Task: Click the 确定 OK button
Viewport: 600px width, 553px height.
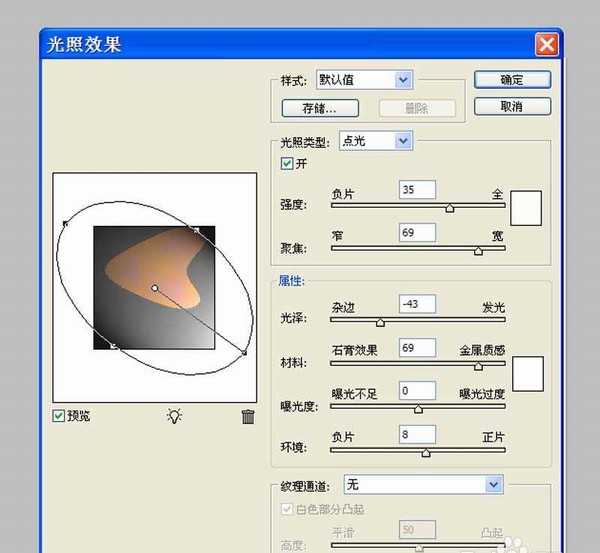Action: coord(512,80)
